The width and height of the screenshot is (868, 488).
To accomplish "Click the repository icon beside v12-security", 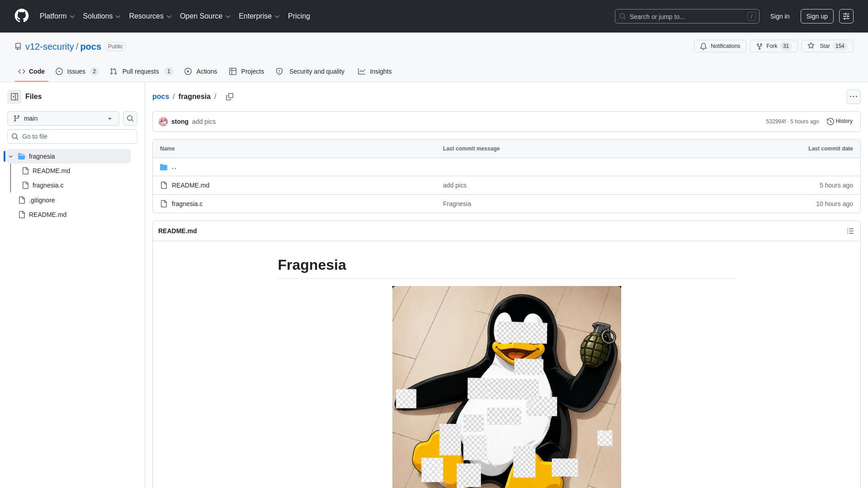I will pyautogui.click(x=18, y=47).
